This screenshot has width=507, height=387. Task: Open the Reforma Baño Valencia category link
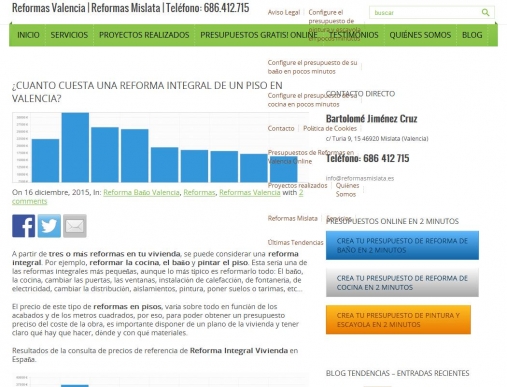141,192
